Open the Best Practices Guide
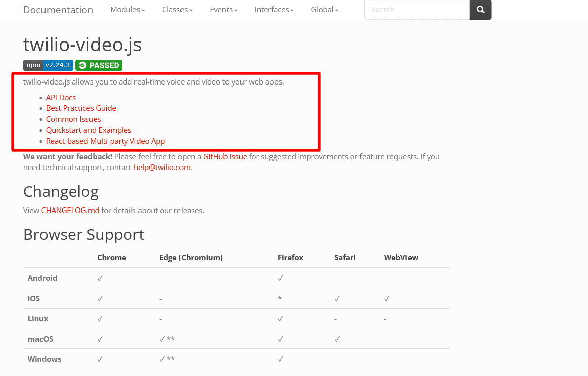The height and width of the screenshot is (376, 588). [81, 108]
